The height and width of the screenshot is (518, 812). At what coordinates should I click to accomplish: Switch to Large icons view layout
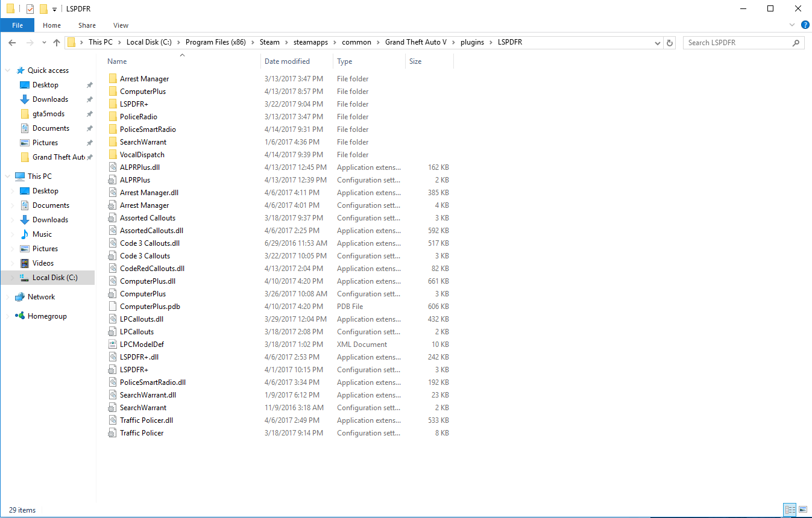pos(802,510)
